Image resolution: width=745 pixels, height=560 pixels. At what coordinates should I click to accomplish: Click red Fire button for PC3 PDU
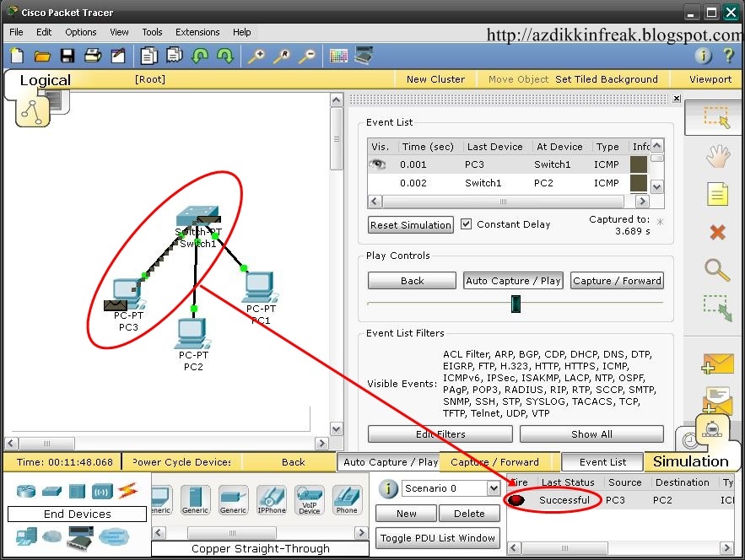[516, 499]
